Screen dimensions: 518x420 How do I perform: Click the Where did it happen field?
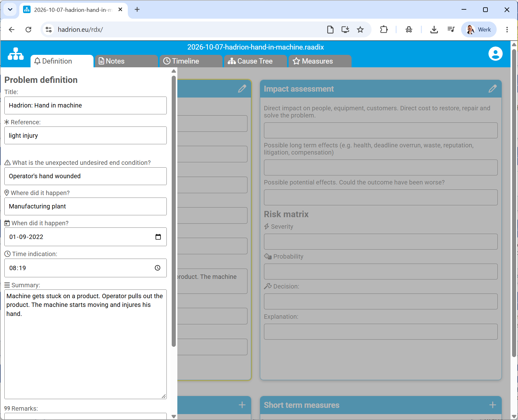click(85, 206)
